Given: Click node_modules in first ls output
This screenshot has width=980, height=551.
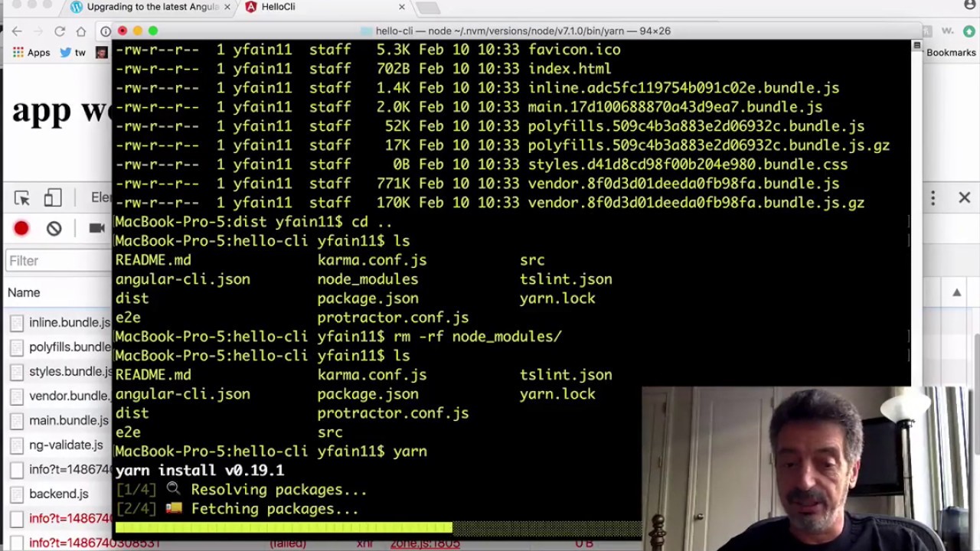Looking at the screenshot, I should [x=367, y=279].
